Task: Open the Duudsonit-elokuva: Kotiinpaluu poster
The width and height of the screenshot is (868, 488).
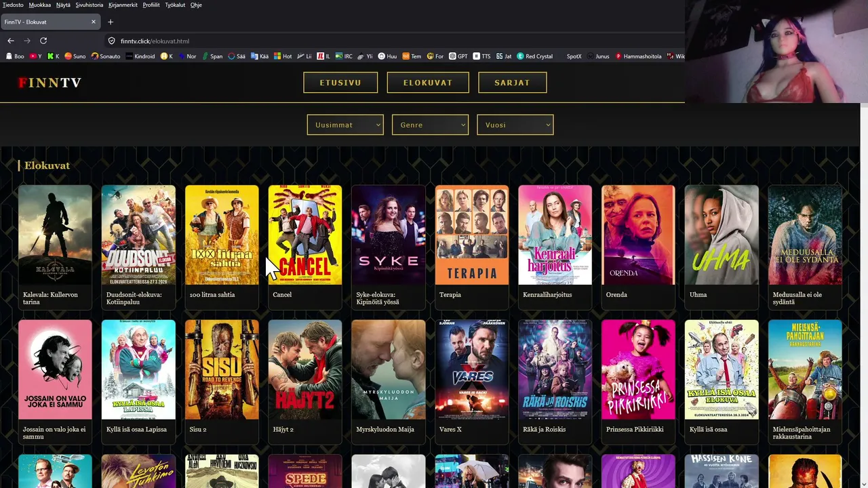Action: (x=138, y=235)
